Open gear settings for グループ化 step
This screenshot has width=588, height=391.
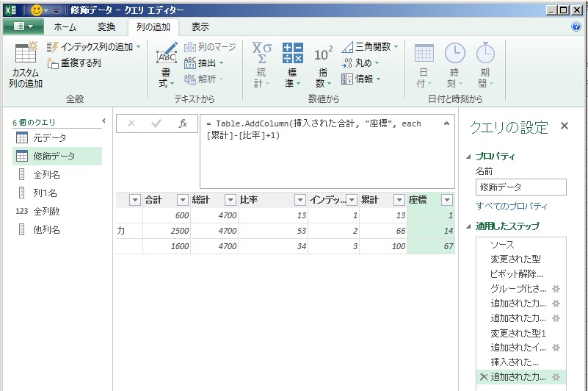tap(556, 289)
